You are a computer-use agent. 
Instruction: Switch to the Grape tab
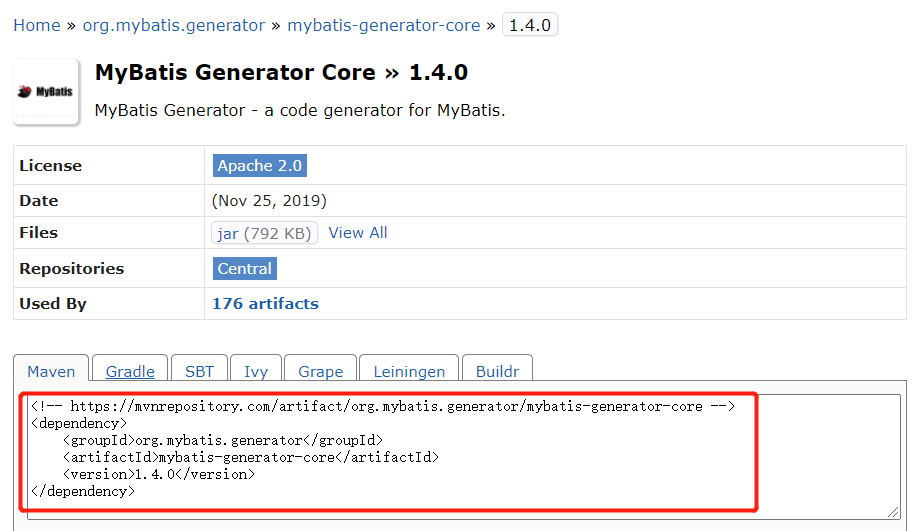(320, 369)
